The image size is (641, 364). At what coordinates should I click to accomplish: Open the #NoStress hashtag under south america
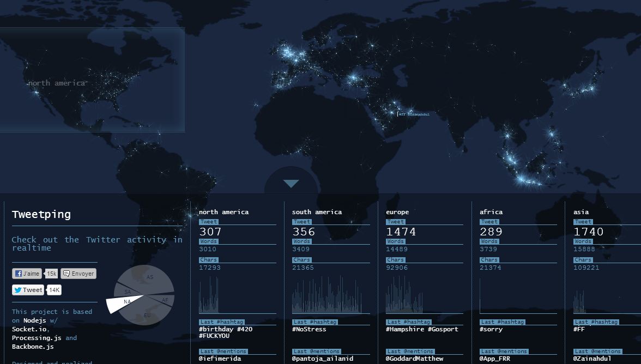(x=309, y=329)
